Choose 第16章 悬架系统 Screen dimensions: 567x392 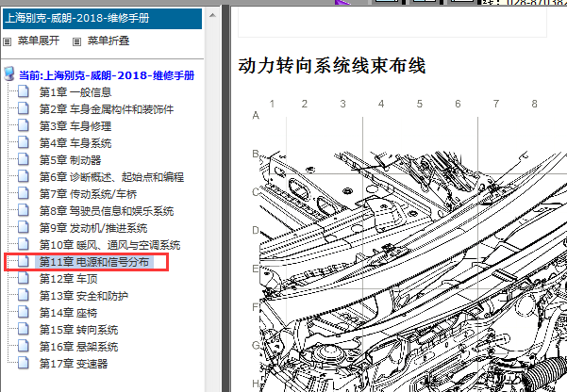78,347
